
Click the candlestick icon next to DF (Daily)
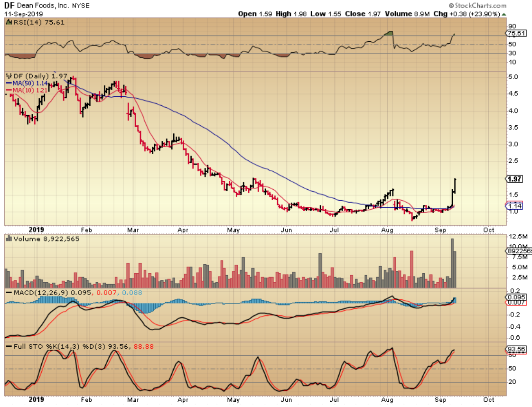pos(9,76)
